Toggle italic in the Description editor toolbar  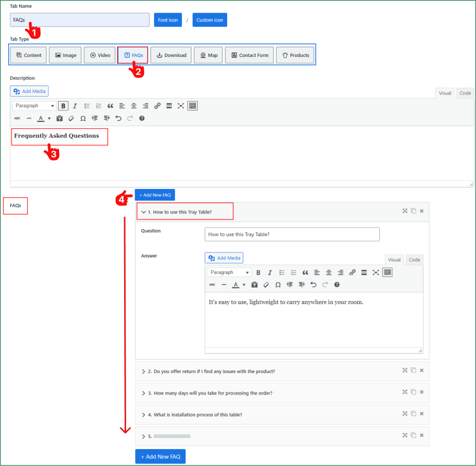pyautogui.click(x=75, y=106)
